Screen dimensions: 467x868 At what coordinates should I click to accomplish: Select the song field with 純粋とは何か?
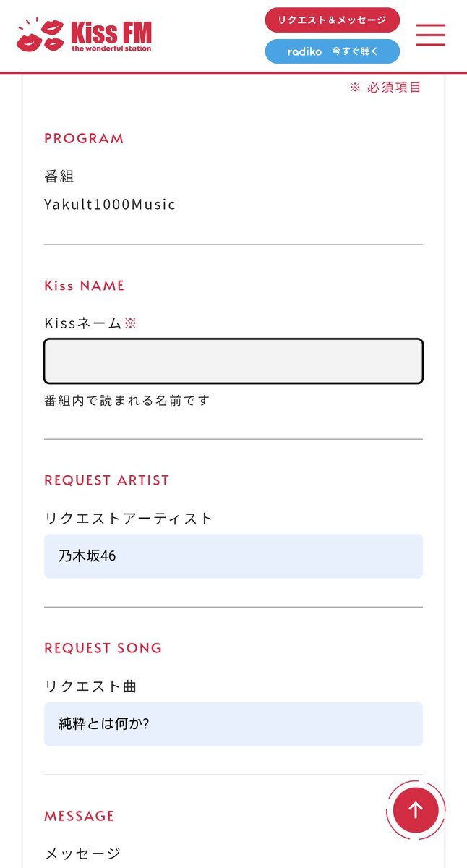tap(233, 724)
